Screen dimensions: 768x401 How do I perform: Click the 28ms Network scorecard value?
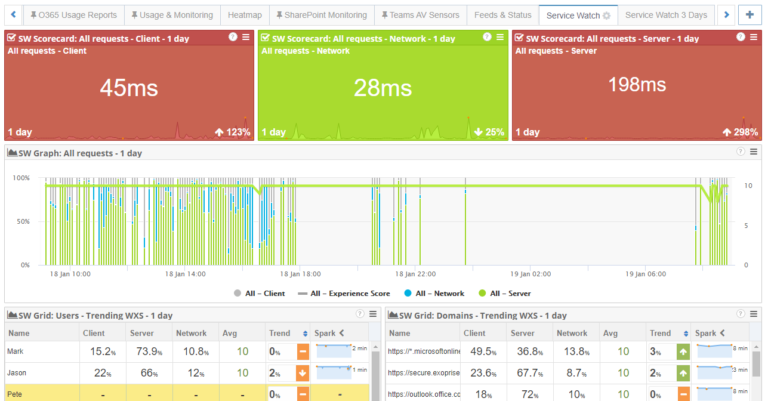click(x=383, y=88)
